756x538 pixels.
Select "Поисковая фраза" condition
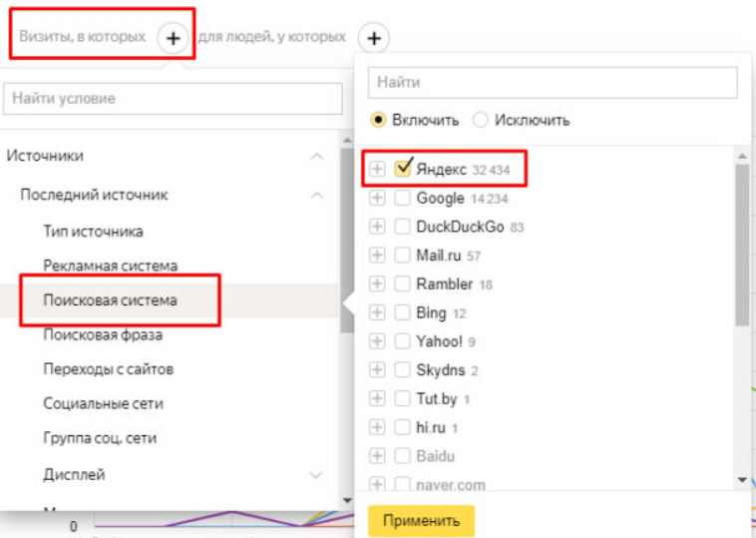pos(103,334)
